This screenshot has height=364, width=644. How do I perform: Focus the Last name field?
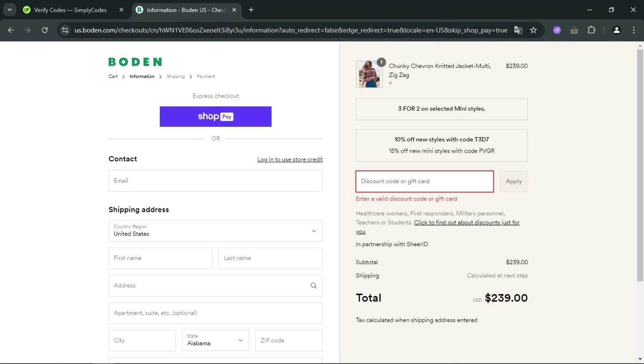pyautogui.click(x=270, y=258)
